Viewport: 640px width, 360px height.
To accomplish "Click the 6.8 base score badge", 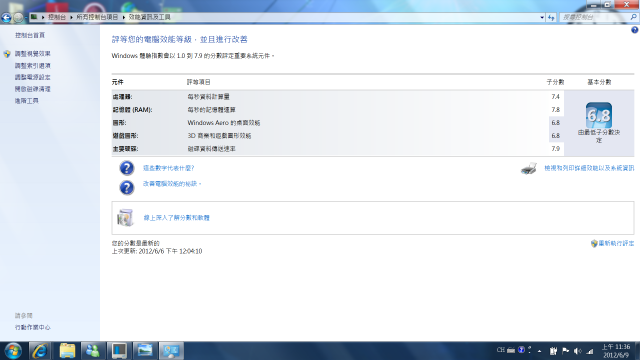I will coord(599,116).
